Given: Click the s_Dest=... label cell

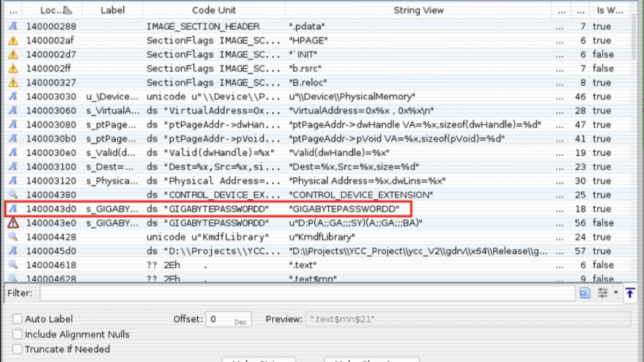Looking at the screenshot, I should coord(109,167).
